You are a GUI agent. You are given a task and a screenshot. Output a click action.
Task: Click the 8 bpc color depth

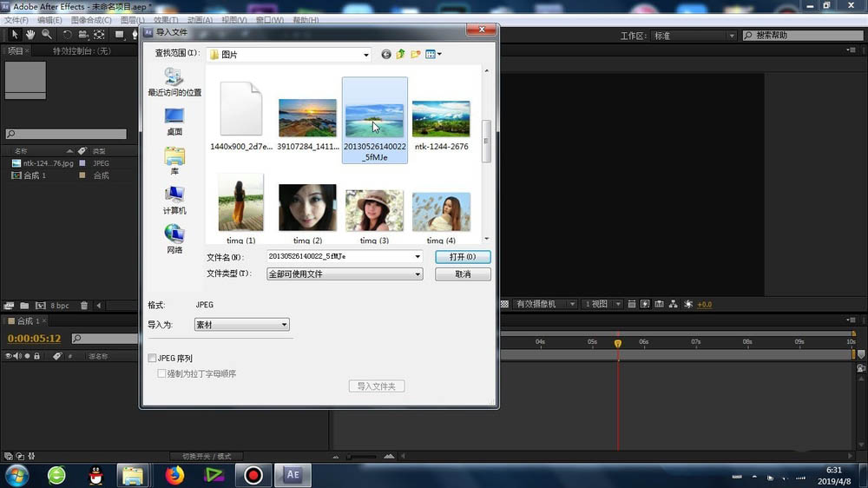coord(60,306)
